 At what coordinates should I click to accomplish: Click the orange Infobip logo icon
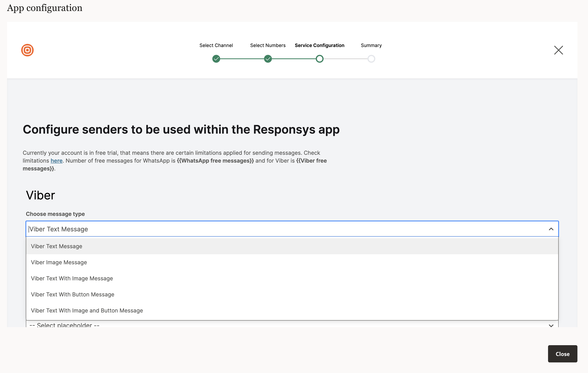[x=27, y=50]
